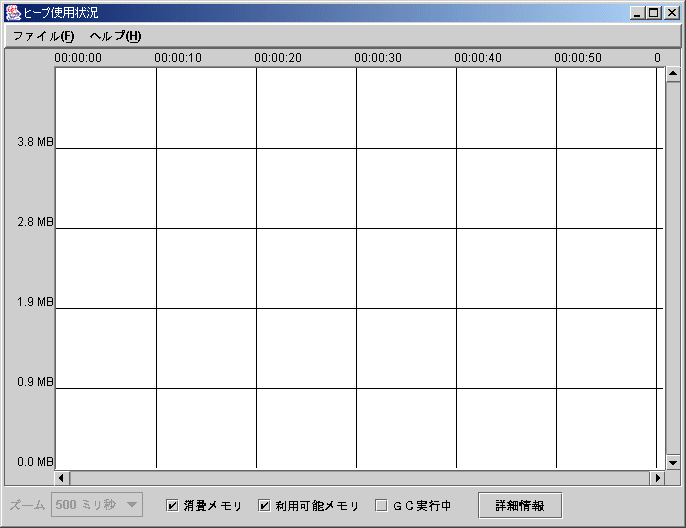This screenshot has width=686, height=528.
Task: Open the ヘルプ(H) menu
Action: (115, 36)
